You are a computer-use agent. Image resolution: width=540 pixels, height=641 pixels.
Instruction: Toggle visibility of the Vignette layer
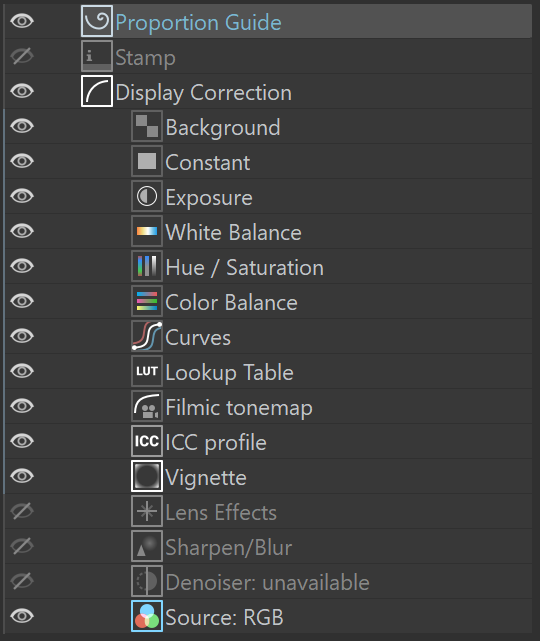click(22, 476)
